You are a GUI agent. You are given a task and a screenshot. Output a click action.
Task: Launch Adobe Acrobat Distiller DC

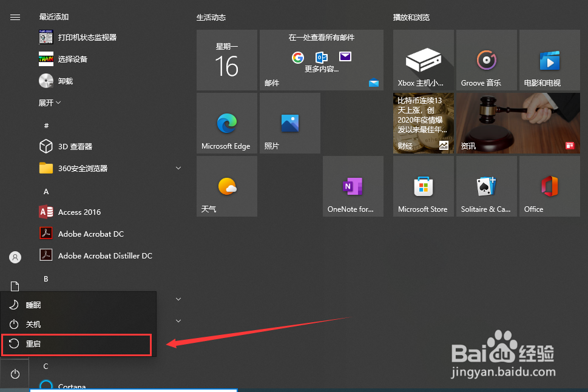pos(96,256)
